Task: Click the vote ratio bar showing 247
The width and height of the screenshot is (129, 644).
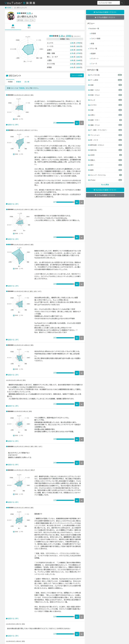Action: point(65,202)
